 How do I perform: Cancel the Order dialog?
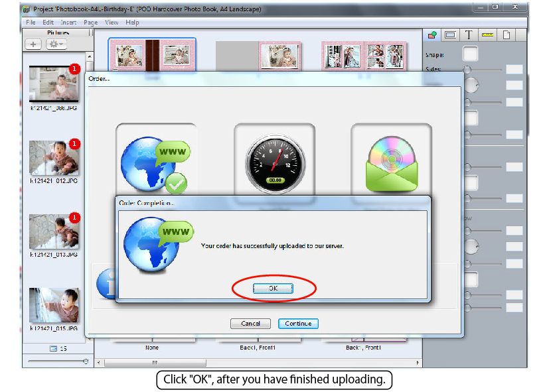click(x=250, y=324)
